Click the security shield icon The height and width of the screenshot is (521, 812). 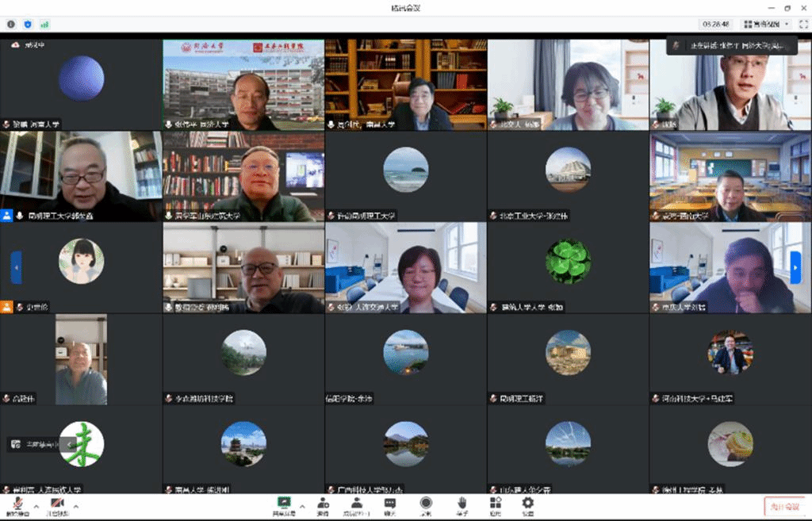point(28,24)
